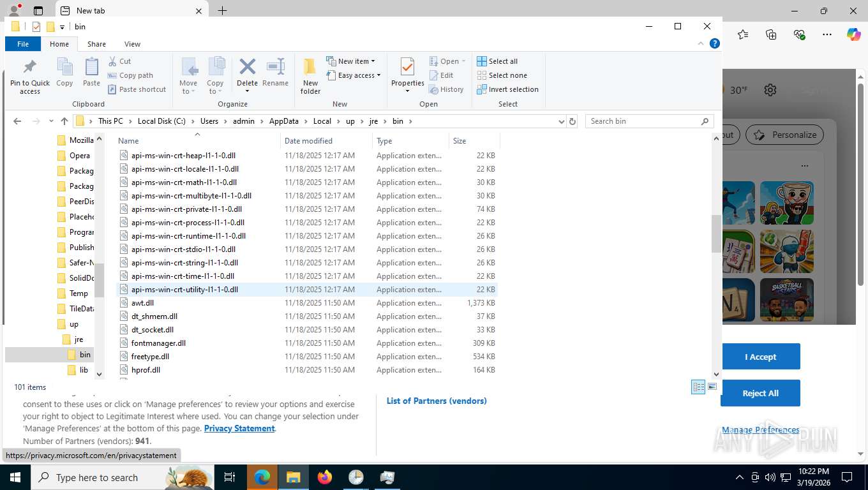Click Paste shortcut option
Viewport: 868px width, 490px height.
coord(137,89)
